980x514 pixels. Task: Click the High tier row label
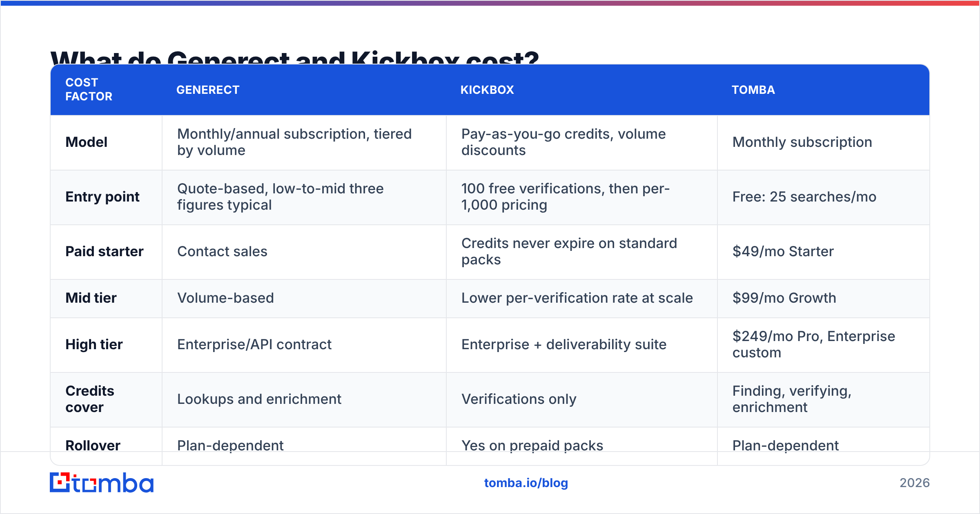click(94, 344)
